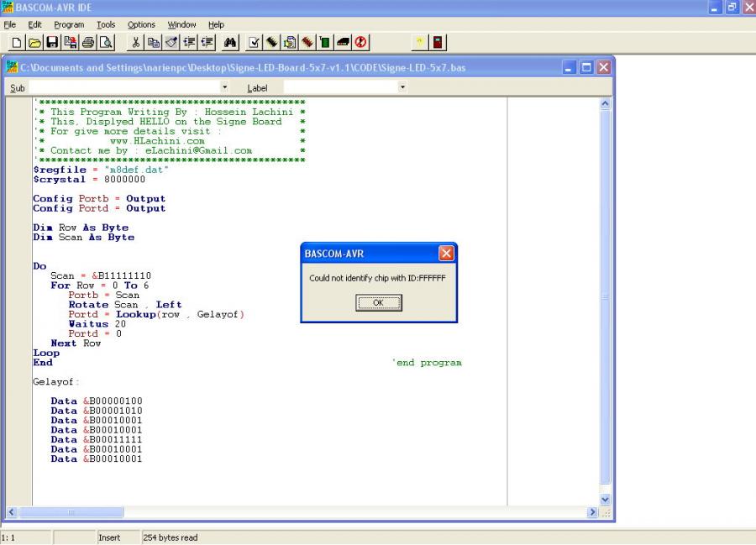Print the code using the printer icon

pyautogui.click(x=88, y=42)
